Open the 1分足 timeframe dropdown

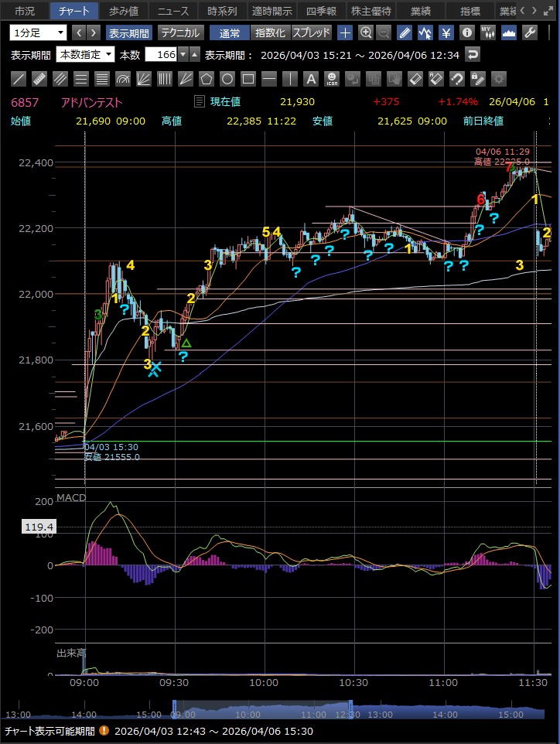tap(38, 32)
